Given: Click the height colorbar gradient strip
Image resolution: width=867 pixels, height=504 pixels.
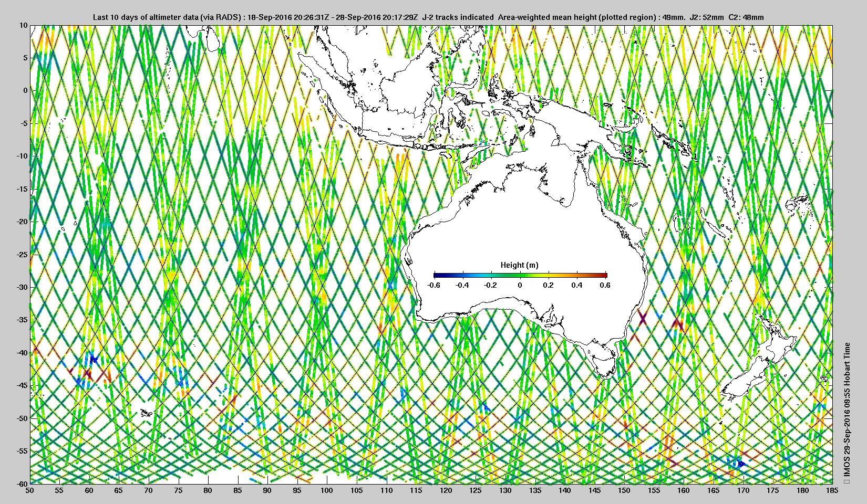Looking at the screenshot, I should (521, 275).
